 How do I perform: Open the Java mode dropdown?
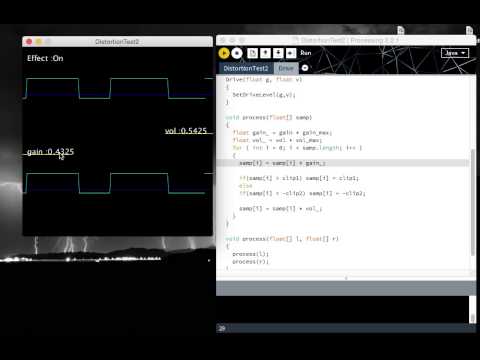coord(455,53)
